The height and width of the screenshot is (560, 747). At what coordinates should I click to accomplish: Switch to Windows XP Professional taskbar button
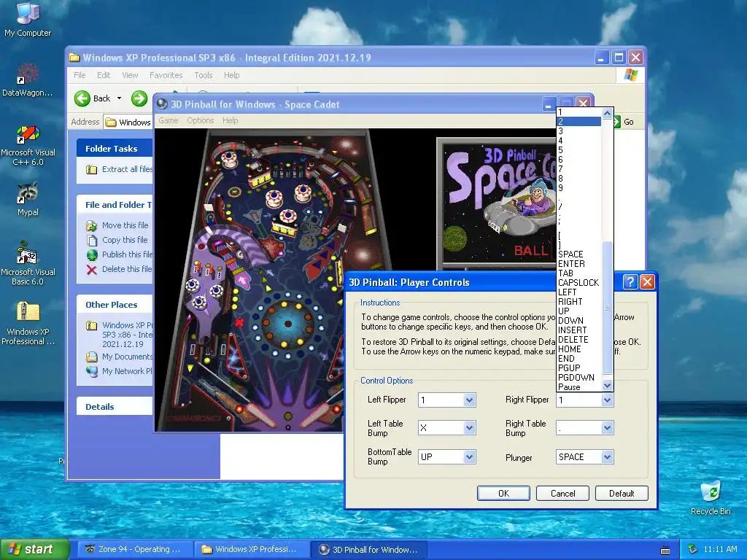click(x=252, y=550)
